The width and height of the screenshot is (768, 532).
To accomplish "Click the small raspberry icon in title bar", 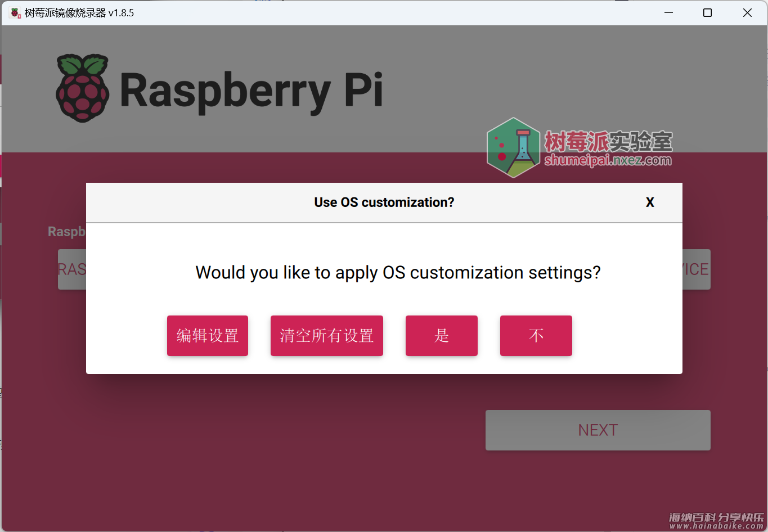I will coord(15,12).
